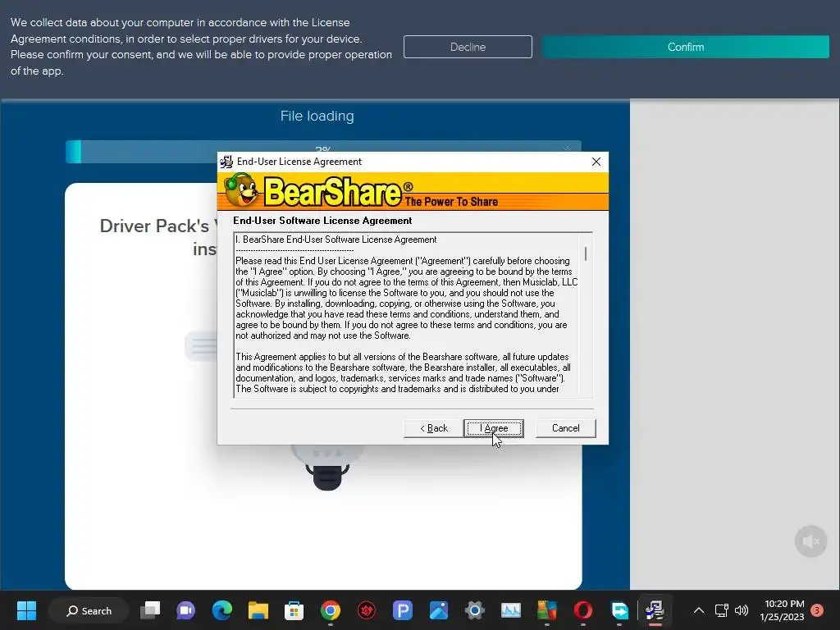Open the teal arrow app on taskbar
Image resolution: width=840 pixels, height=630 pixels.
[x=619, y=610]
